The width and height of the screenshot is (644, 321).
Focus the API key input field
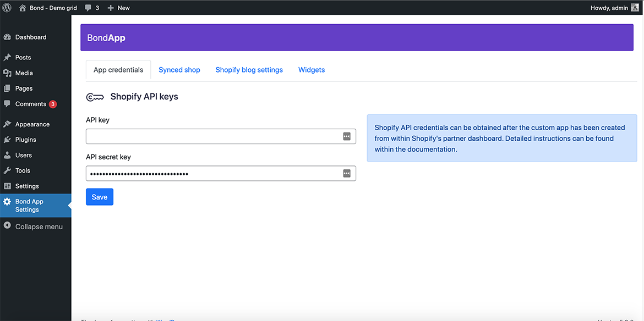[221, 136]
